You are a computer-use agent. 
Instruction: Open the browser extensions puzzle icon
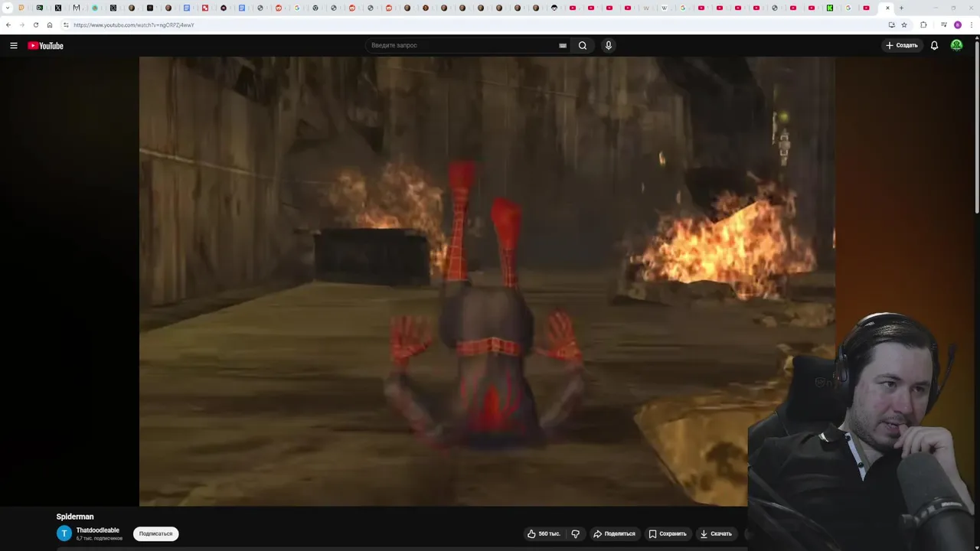[923, 24]
